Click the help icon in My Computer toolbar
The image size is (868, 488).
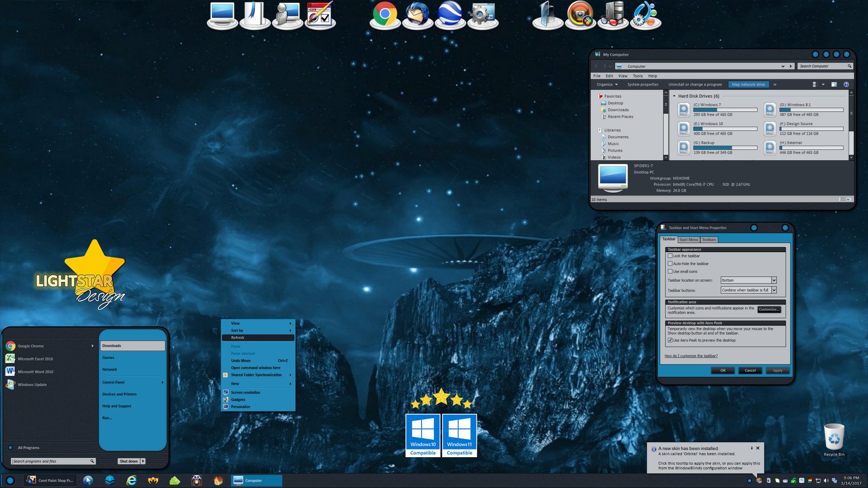point(846,85)
